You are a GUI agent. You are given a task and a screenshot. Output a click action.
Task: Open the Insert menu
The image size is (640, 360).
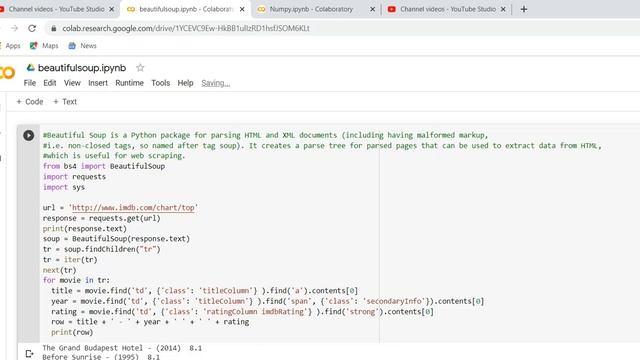tap(98, 83)
